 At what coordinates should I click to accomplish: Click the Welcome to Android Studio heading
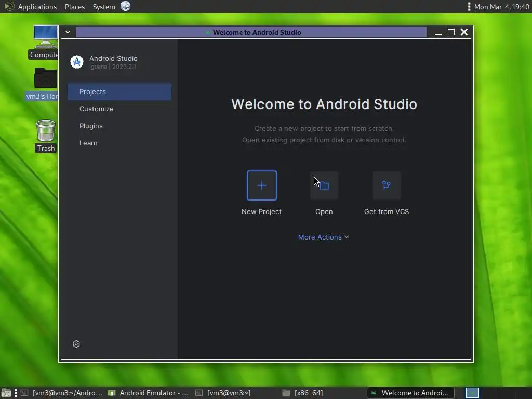(324, 104)
